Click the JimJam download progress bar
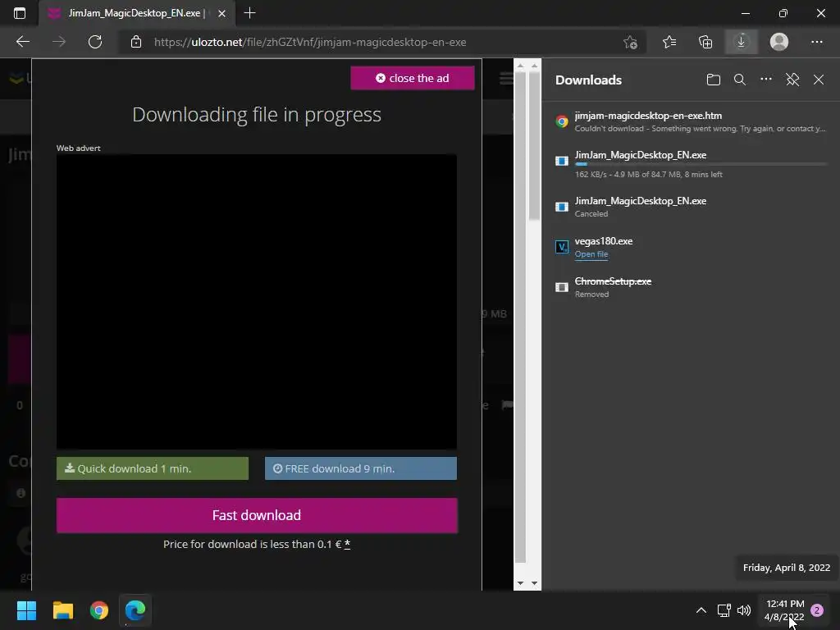The height and width of the screenshot is (630, 840). pyautogui.click(x=701, y=164)
